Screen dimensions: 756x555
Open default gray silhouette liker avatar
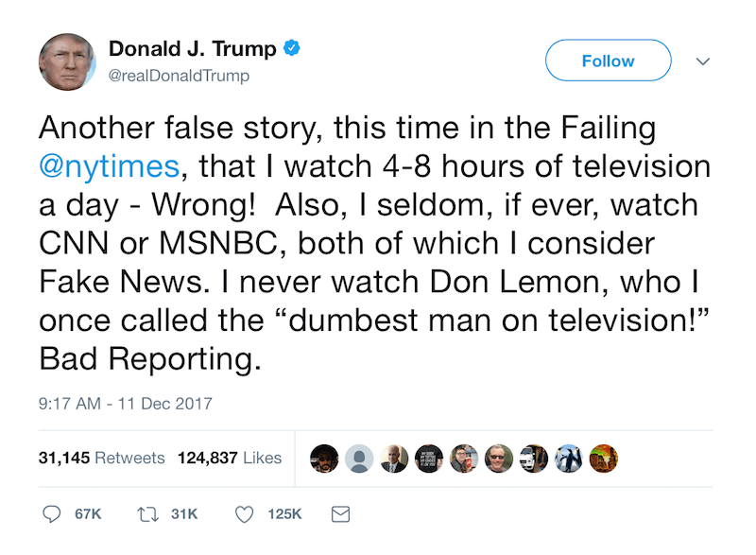[x=359, y=459]
